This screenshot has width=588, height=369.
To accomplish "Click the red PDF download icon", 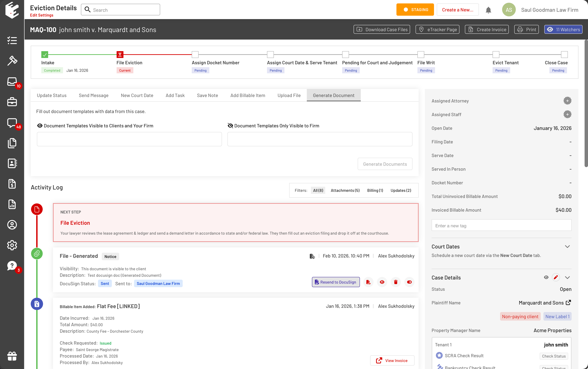I will (368, 282).
